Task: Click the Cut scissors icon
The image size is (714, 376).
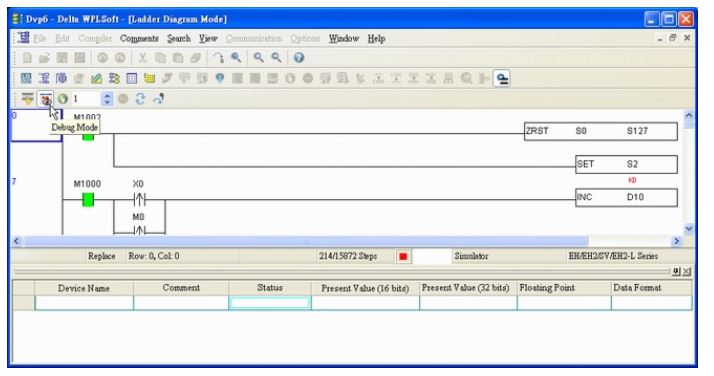Action: pyautogui.click(x=143, y=58)
